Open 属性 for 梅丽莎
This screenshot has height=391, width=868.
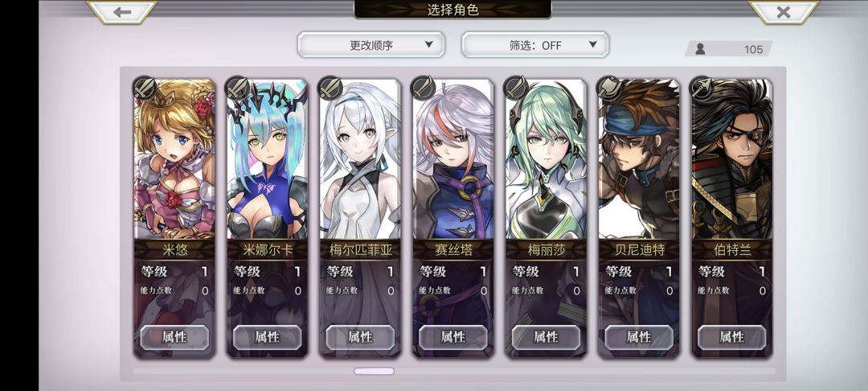point(546,337)
